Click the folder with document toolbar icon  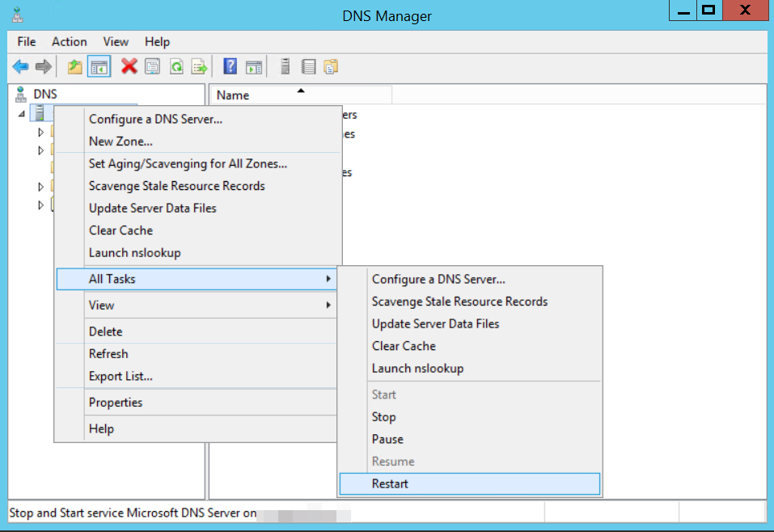(x=331, y=66)
